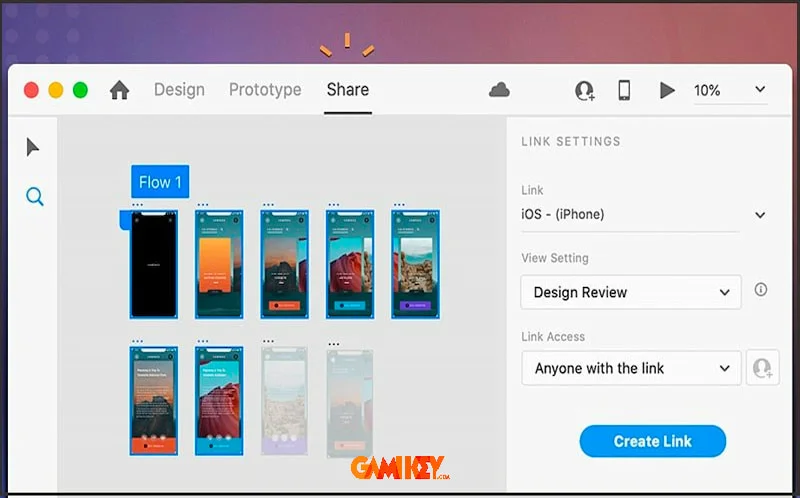The image size is (800, 498).
Task: Switch to the Design tab
Action: coord(180,90)
